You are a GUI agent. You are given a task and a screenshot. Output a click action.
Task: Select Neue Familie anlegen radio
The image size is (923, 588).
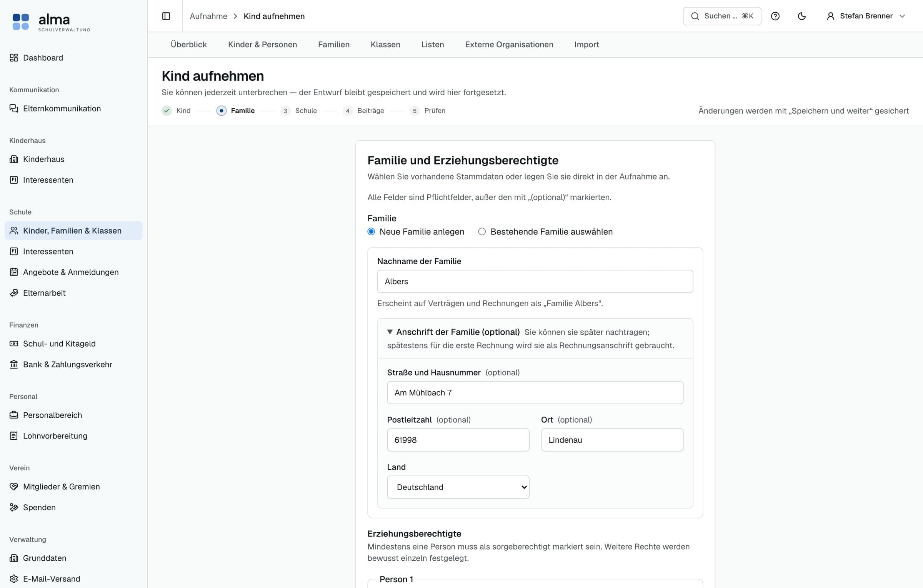coord(371,232)
